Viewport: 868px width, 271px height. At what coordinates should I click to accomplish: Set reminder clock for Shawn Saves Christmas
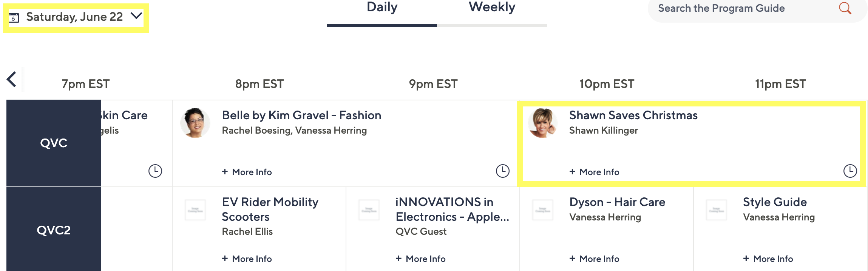850,171
